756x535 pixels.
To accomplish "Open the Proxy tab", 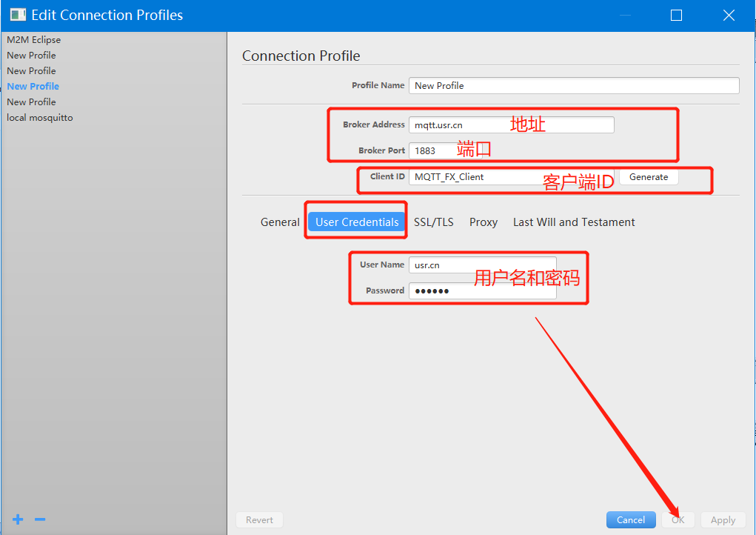I will (484, 222).
